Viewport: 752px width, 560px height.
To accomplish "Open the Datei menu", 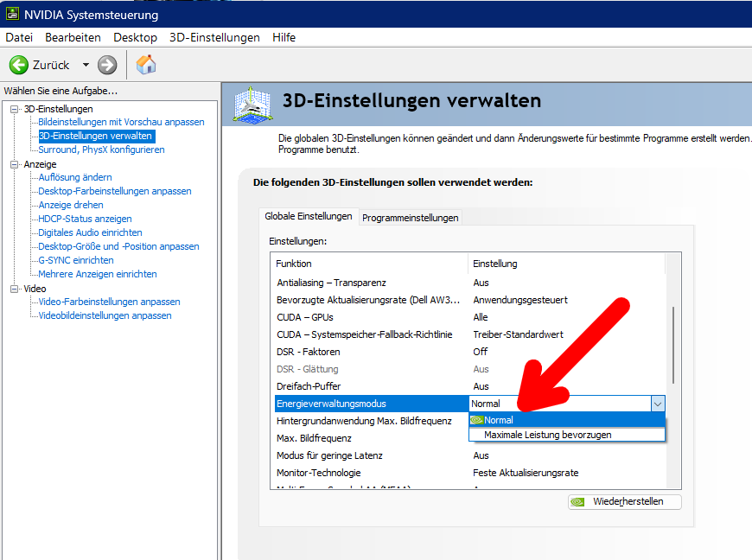I will click(19, 37).
